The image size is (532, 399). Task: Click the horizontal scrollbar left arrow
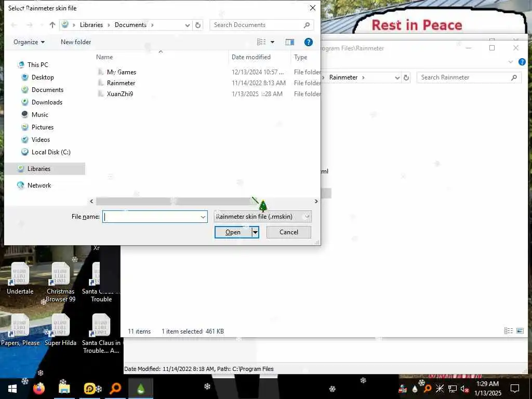click(x=91, y=201)
